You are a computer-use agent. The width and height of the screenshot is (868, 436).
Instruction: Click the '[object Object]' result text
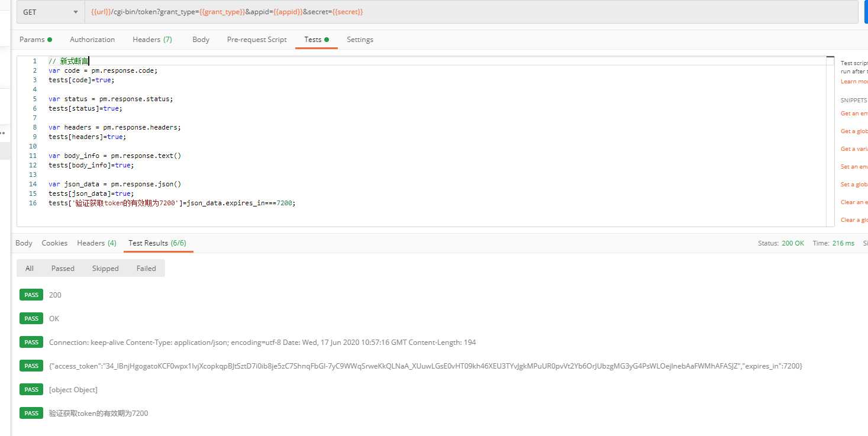(x=73, y=390)
